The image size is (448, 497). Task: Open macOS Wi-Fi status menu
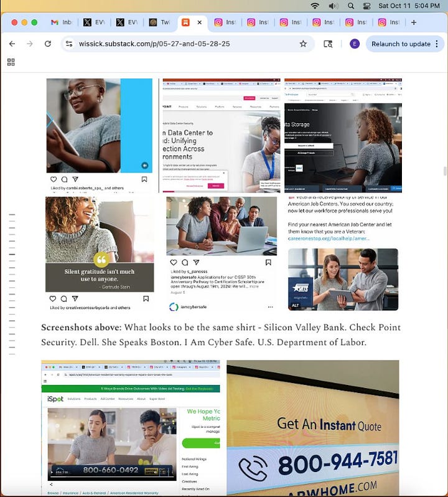point(315,6)
